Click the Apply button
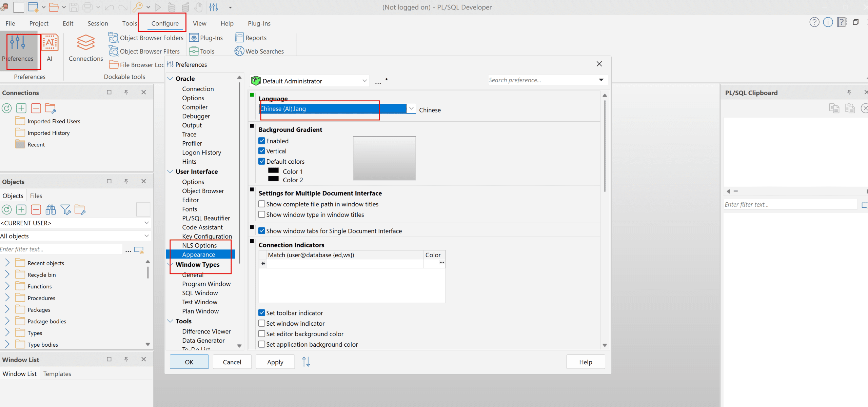868x407 pixels. (275, 362)
